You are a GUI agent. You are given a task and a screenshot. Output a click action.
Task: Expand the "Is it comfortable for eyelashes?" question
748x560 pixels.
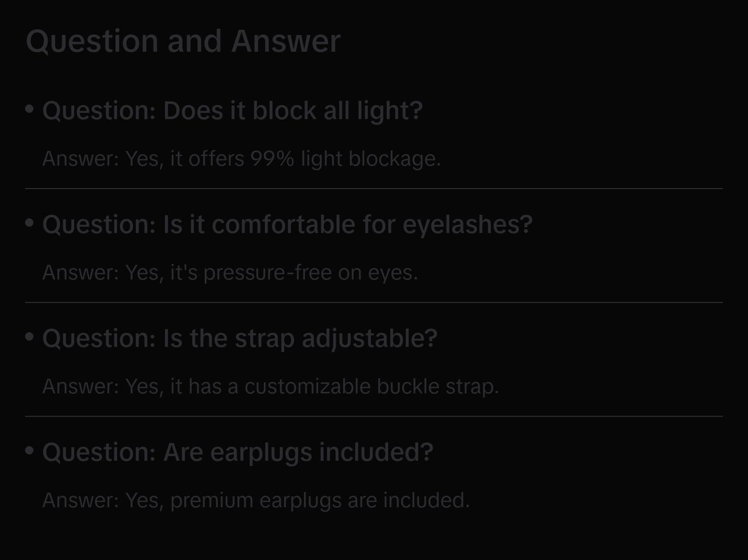pyautogui.click(x=287, y=225)
